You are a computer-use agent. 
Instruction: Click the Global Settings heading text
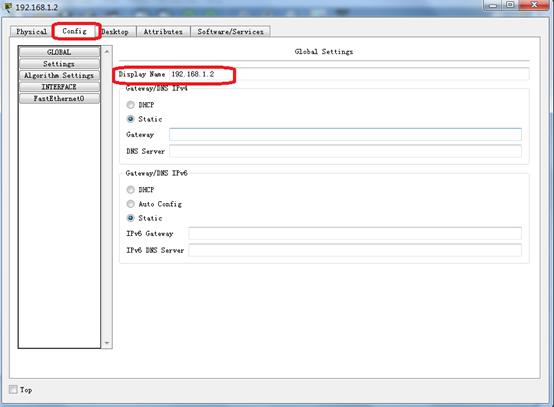tap(324, 52)
